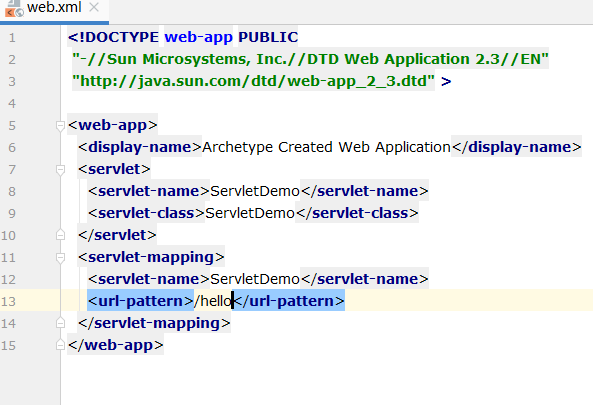Toggle the fold end marker on line 10
The width and height of the screenshot is (593, 405).
click(x=60, y=235)
